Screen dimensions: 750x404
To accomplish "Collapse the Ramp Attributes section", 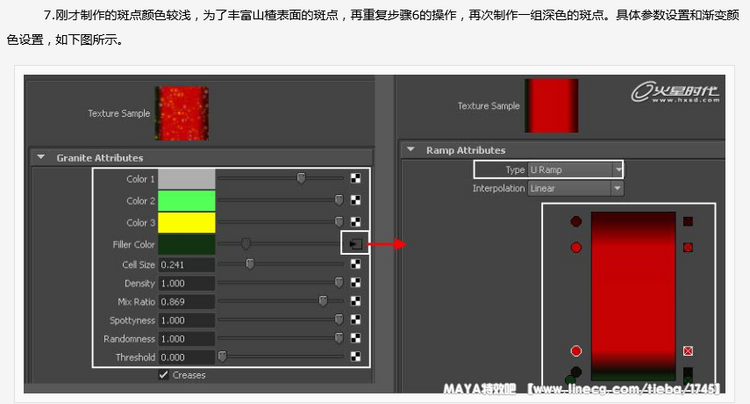I will (411, 151).
